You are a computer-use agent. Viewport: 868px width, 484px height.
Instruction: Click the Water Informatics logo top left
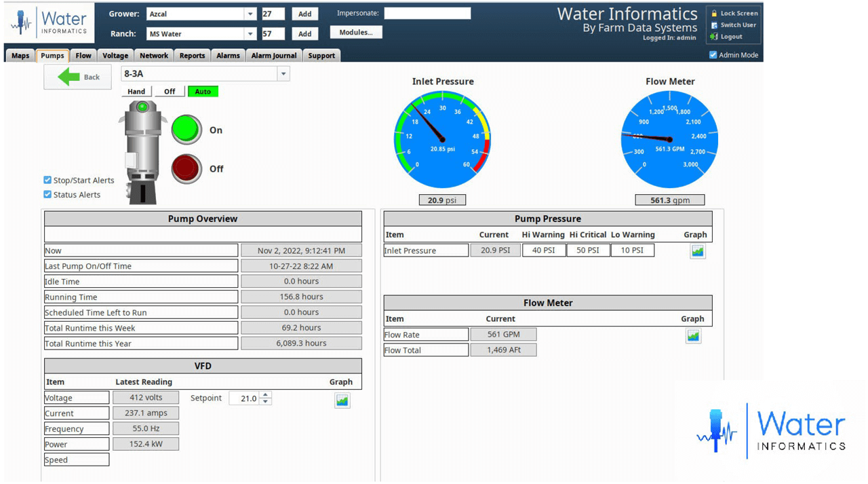pos(47,22)
